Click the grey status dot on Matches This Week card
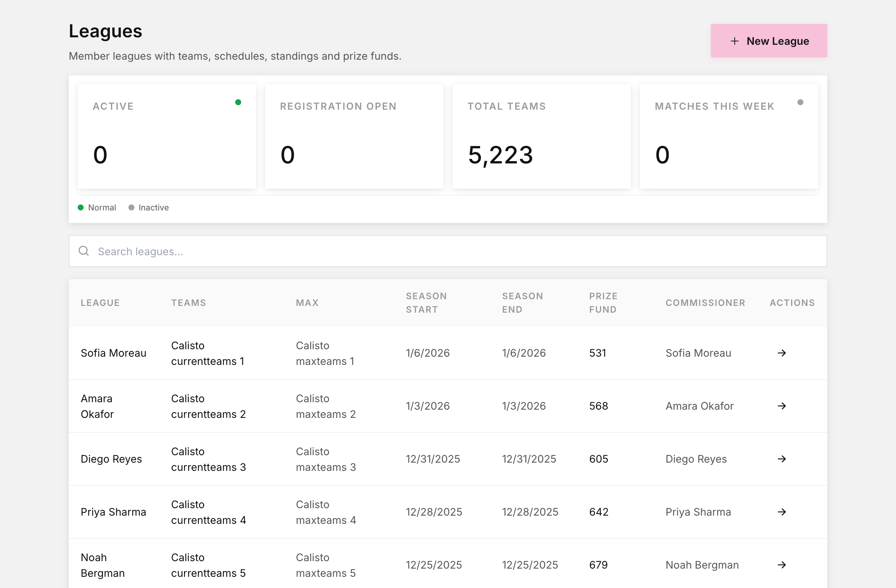Screen dimensions: 896x588 (800, 102)
